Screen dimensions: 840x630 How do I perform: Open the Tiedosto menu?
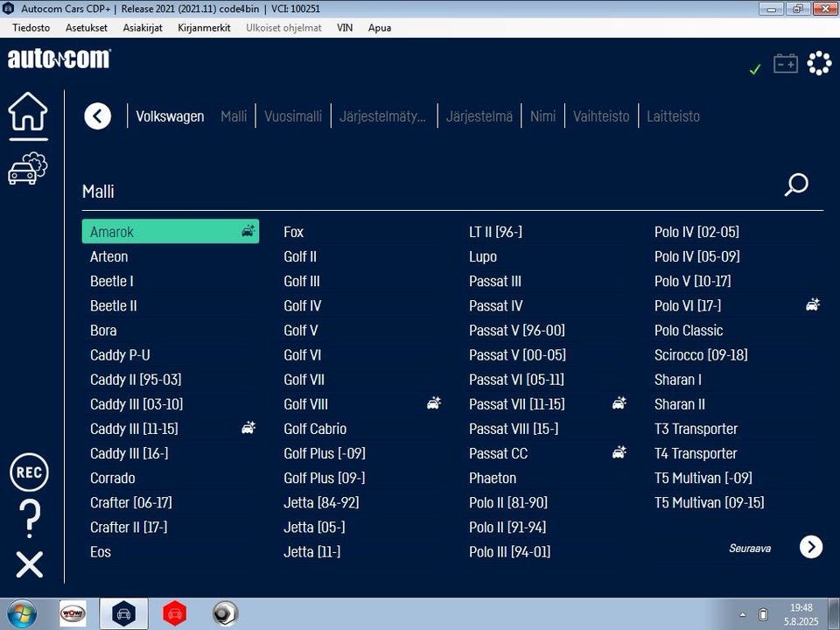click(31, 28)
